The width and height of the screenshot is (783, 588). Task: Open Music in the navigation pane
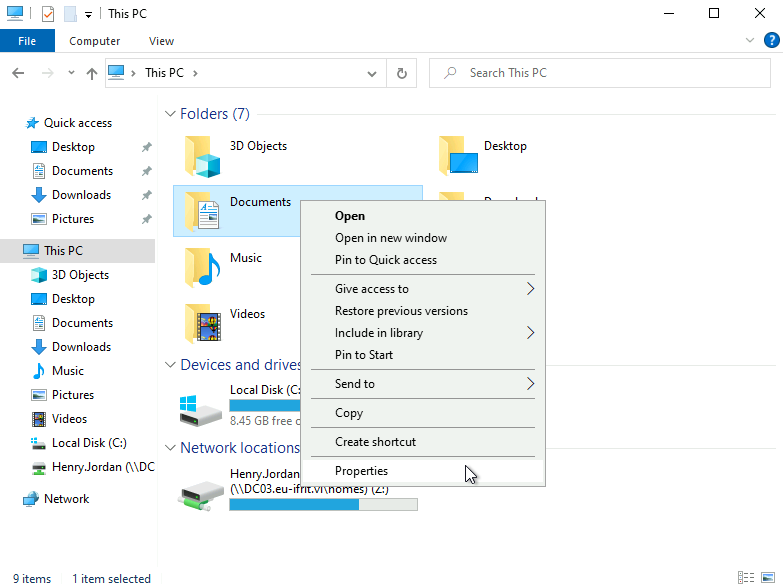[x=77, y=370]
